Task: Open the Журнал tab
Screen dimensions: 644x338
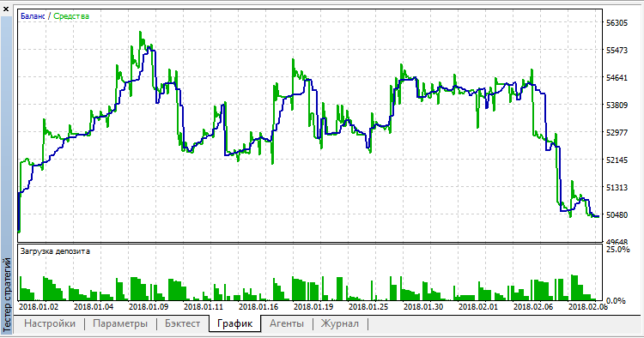Action: click(340, 323)
